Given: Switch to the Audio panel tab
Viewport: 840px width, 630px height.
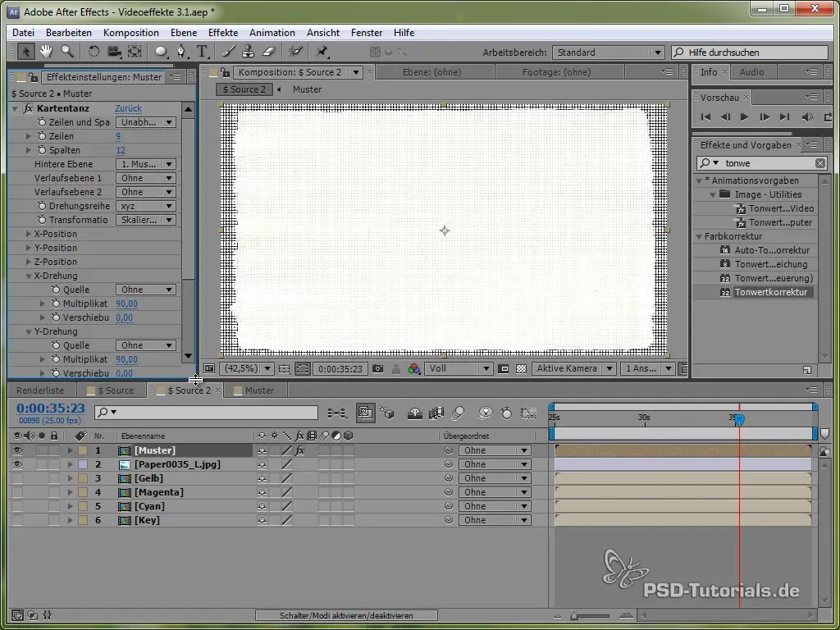Looking at the screenshot, I should [751, 72].
